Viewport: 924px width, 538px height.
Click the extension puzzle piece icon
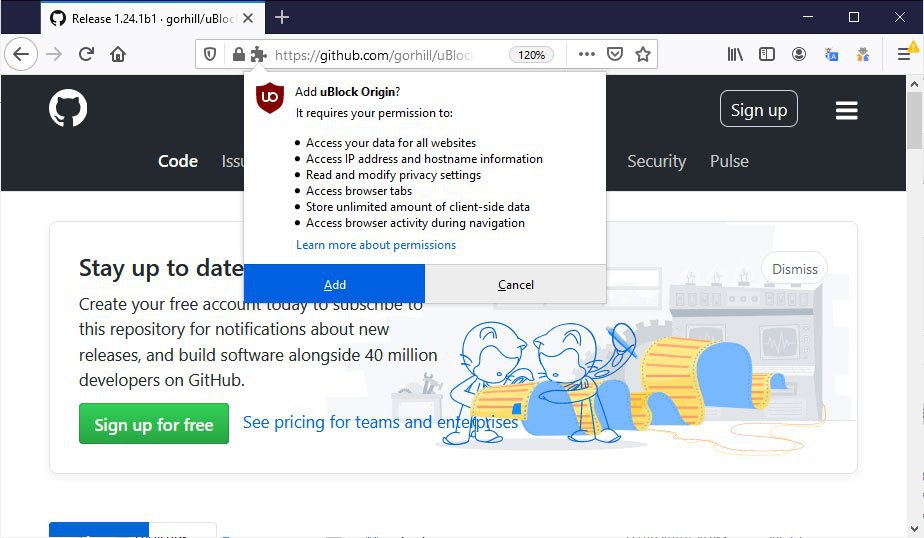click(x=258, y=55)
